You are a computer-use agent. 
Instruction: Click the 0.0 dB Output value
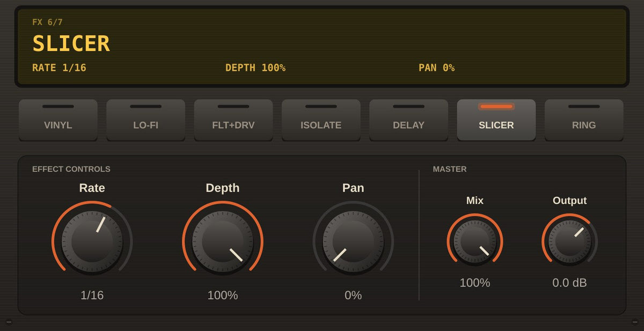(x=570, y=283)
